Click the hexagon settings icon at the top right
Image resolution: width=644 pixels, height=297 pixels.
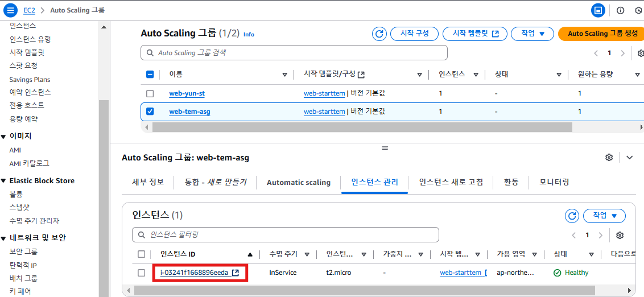coord(638,10)
